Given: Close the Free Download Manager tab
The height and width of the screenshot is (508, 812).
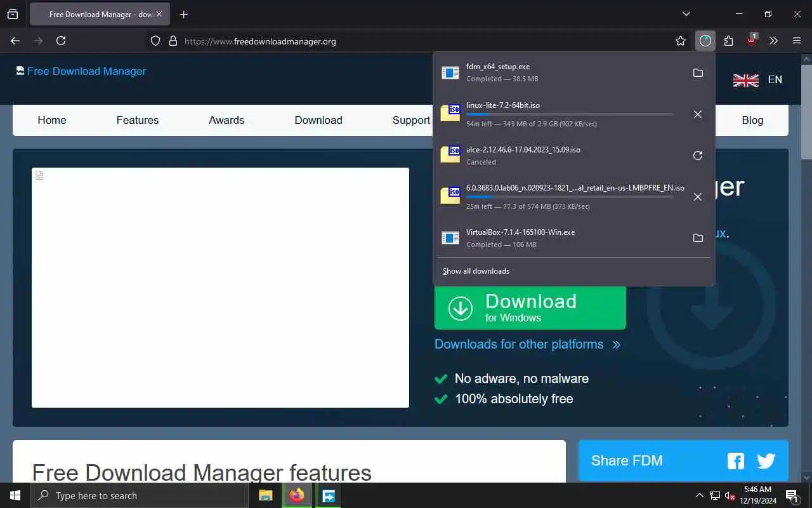Looking at the screenshot, I should click(x=159, y=14).
